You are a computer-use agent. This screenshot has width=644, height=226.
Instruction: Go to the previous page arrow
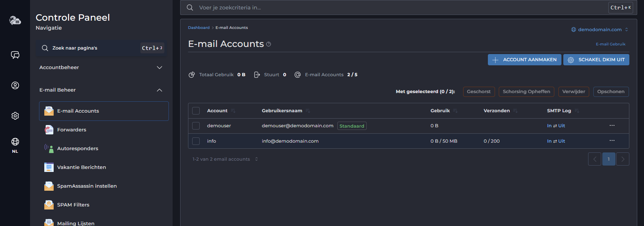pyautogui.click(x=594, y=159)
